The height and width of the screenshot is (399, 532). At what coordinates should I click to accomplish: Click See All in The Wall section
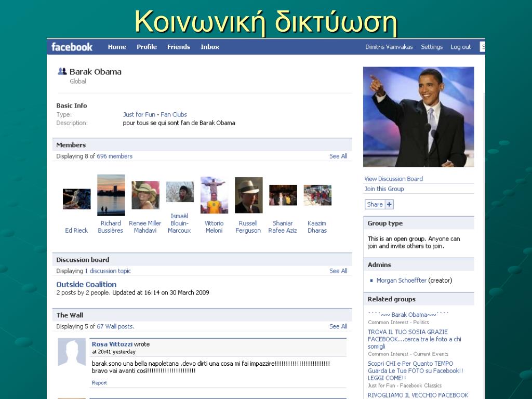338,326
